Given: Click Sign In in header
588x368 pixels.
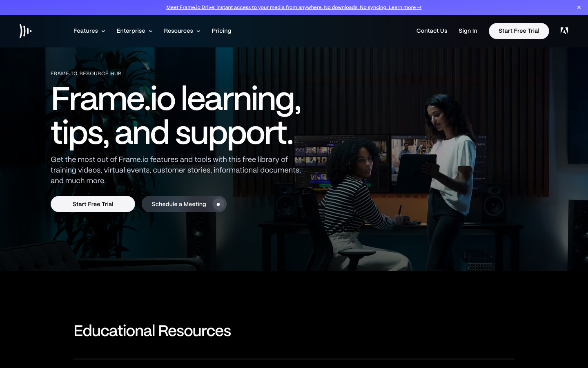Looking at the screenshot, I should click(468, 31).
